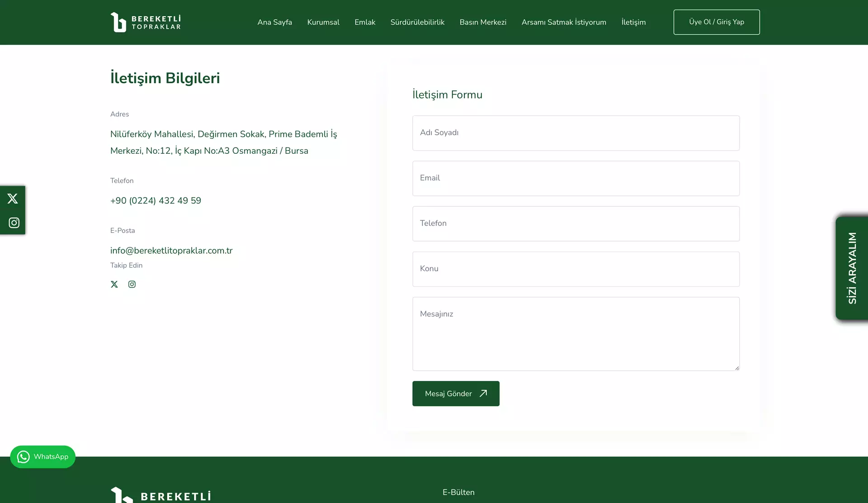Viewport: 868px width, 503px height.
Task: Click the Mesaj Gönder send button
Action: (x=455, y=393)
